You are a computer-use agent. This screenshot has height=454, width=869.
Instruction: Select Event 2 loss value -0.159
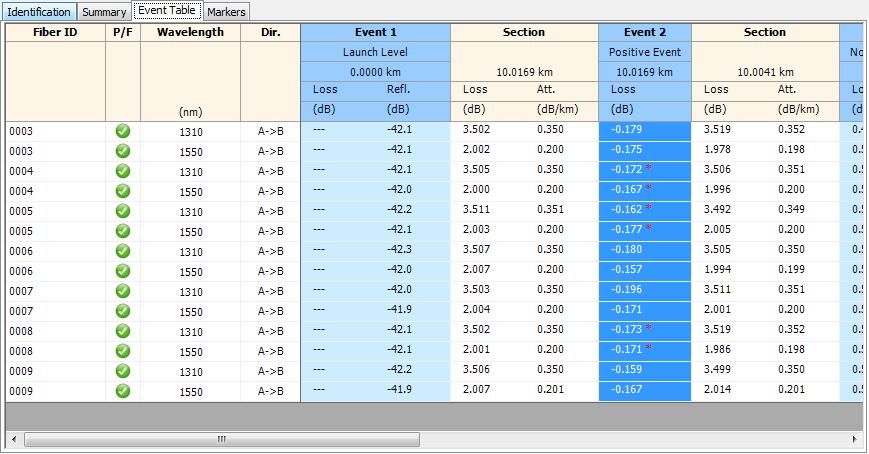point(626,369)
